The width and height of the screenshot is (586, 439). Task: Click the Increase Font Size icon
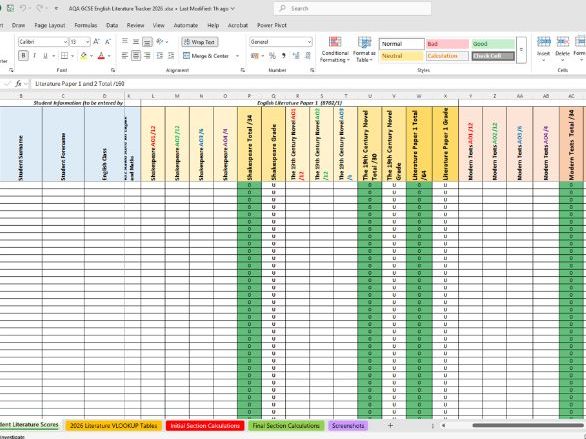[x=96, y=41]
